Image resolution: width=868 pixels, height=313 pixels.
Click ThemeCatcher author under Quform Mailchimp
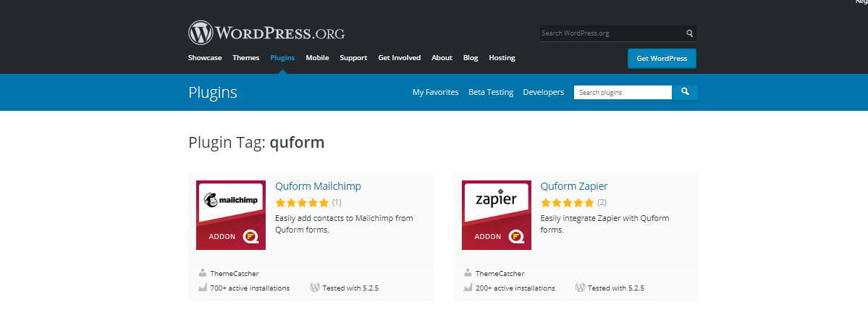(x=234, y=274)
